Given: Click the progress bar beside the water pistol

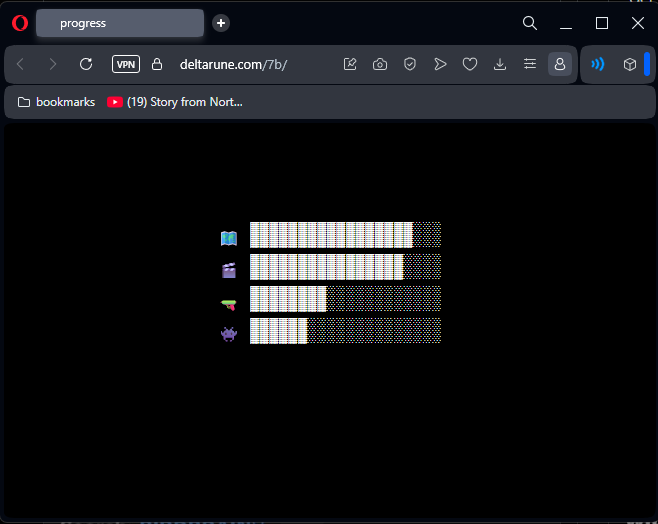Looking at the screenshot, I should (x=345, y=299).
